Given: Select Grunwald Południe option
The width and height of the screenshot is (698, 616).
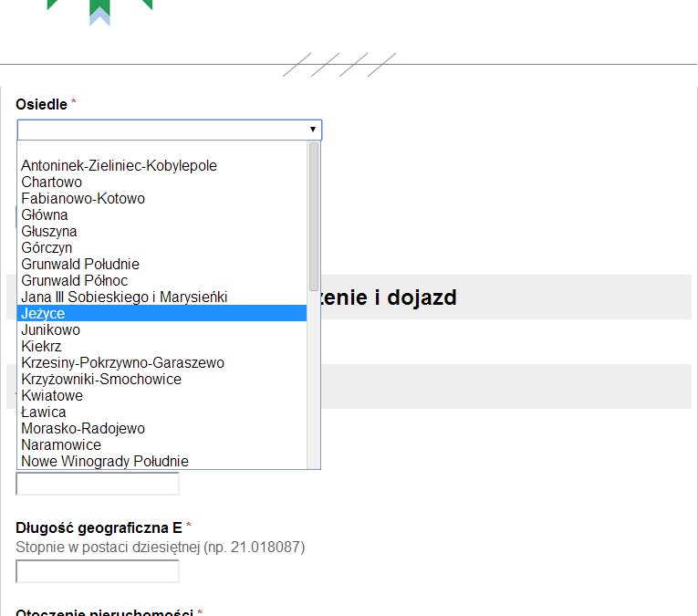Looking at the screenshot, I should (x=80, y=265).
